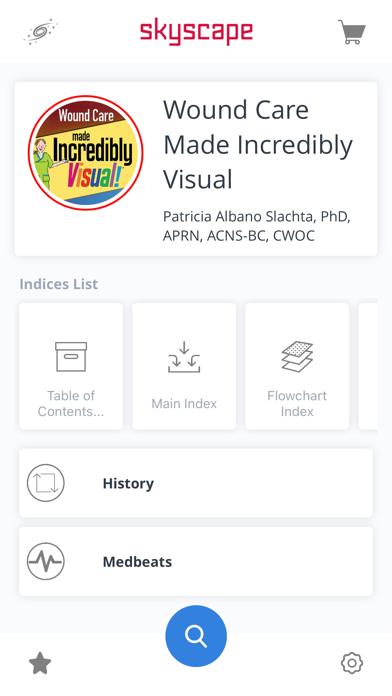Open the Medbeats row
Screen dimensions: 392x696
pyautogui.click(x=196, y=562)
